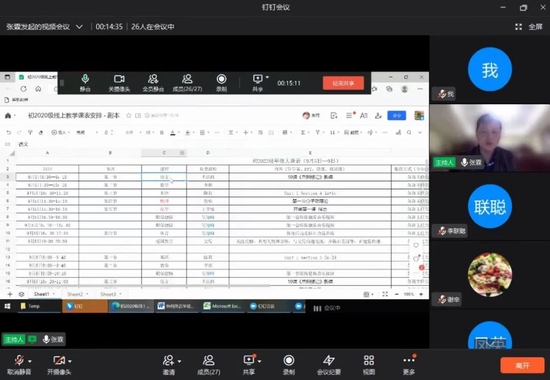Open camera options arrow beside 开摄像头
550x380 pixels.
[70, 361]
